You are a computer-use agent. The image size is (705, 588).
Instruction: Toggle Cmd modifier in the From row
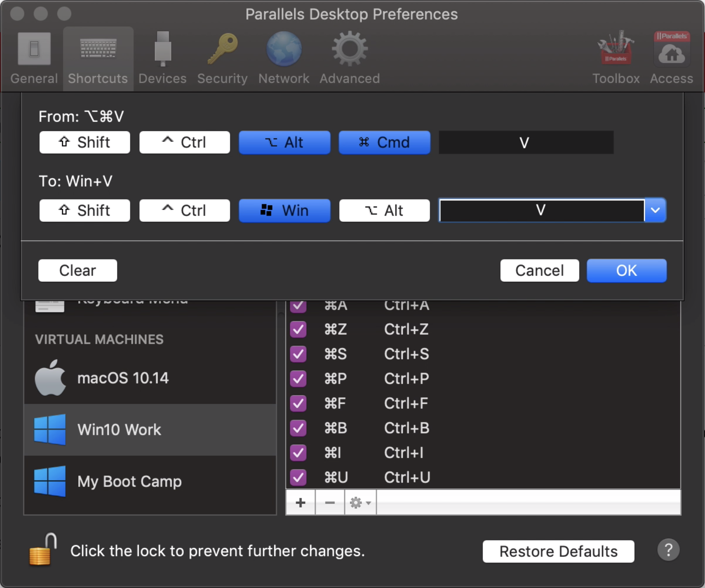click(x=384, y=142)
